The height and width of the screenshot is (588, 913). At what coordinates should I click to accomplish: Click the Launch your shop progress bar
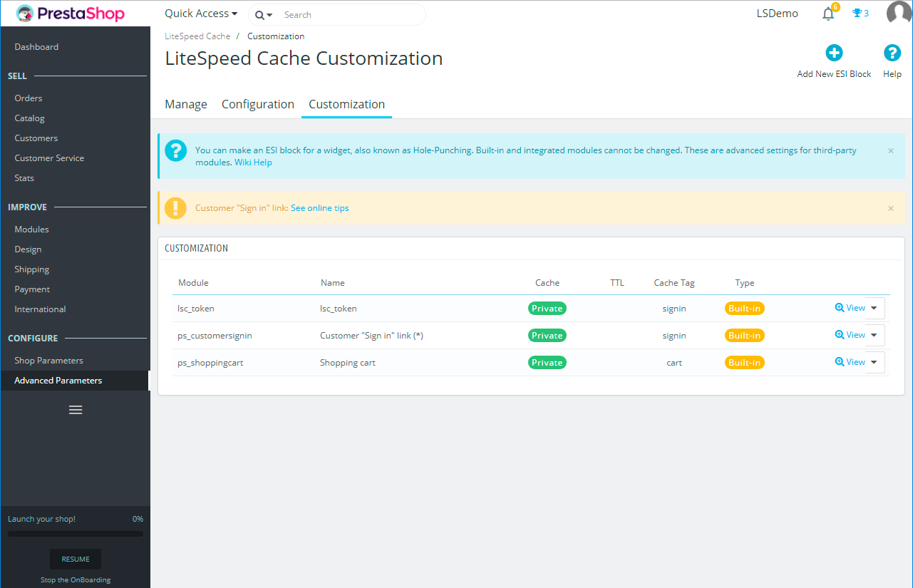coord(76,533)
